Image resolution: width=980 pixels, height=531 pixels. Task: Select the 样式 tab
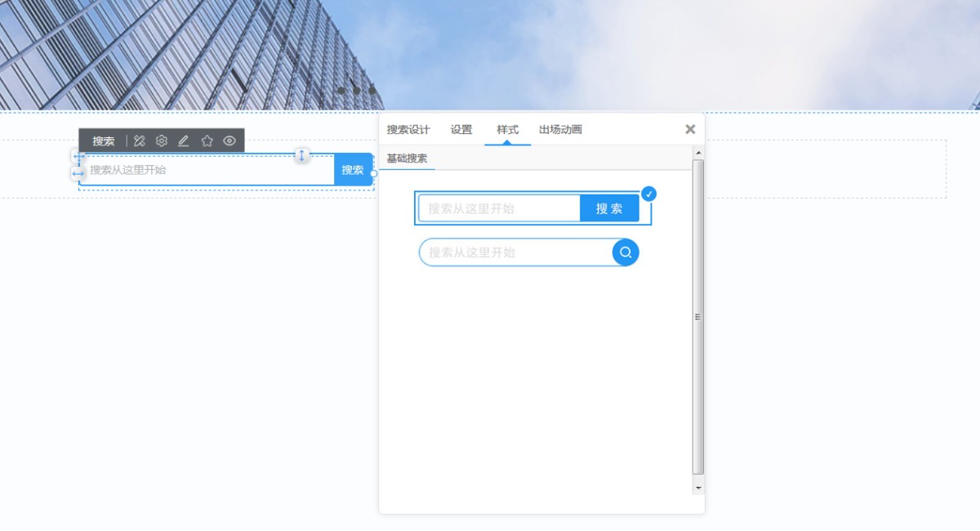507,130
